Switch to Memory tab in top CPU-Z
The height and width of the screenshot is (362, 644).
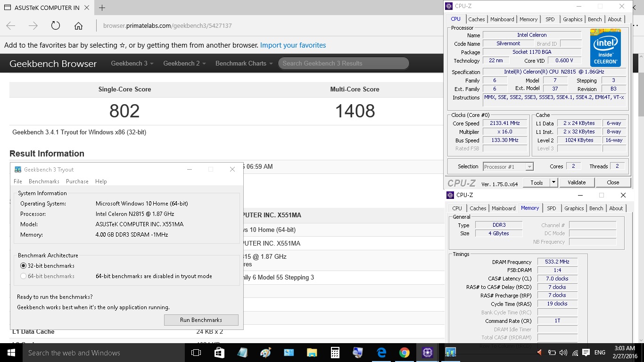pyautogui.click(x=528, y=19)
